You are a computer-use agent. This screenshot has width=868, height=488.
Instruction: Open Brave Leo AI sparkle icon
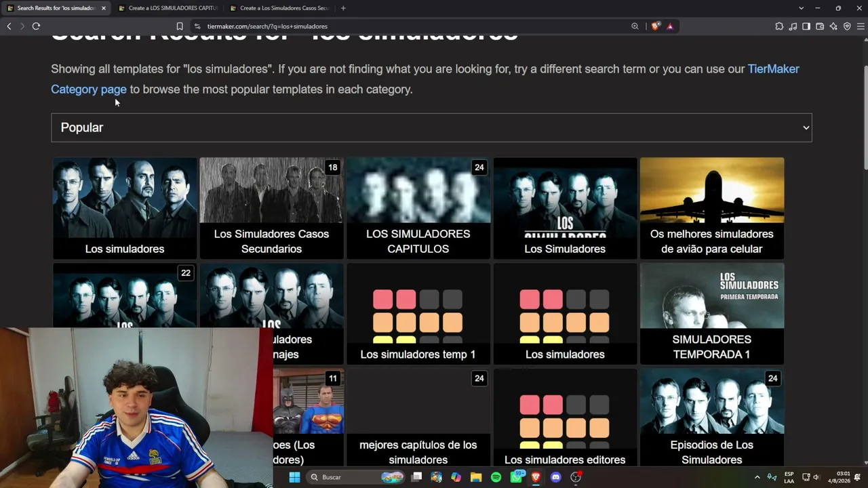(x=833, y=26)
